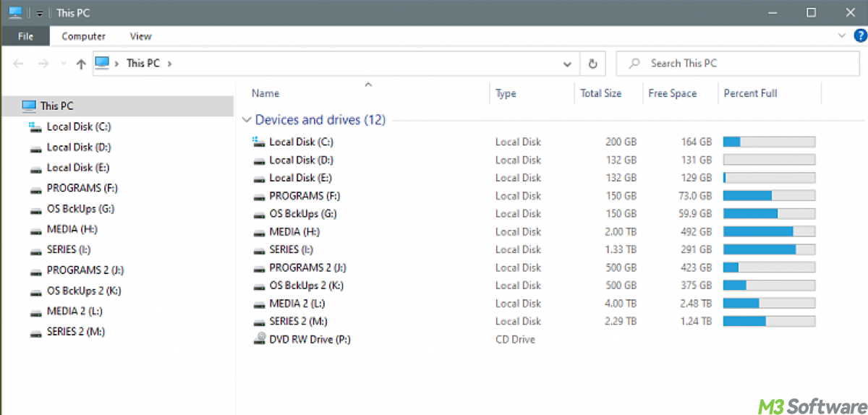This screenshot has width=868, height=415.
Task: Click the Local Disk (D:) drive icon in list
Action: (259, 160)
